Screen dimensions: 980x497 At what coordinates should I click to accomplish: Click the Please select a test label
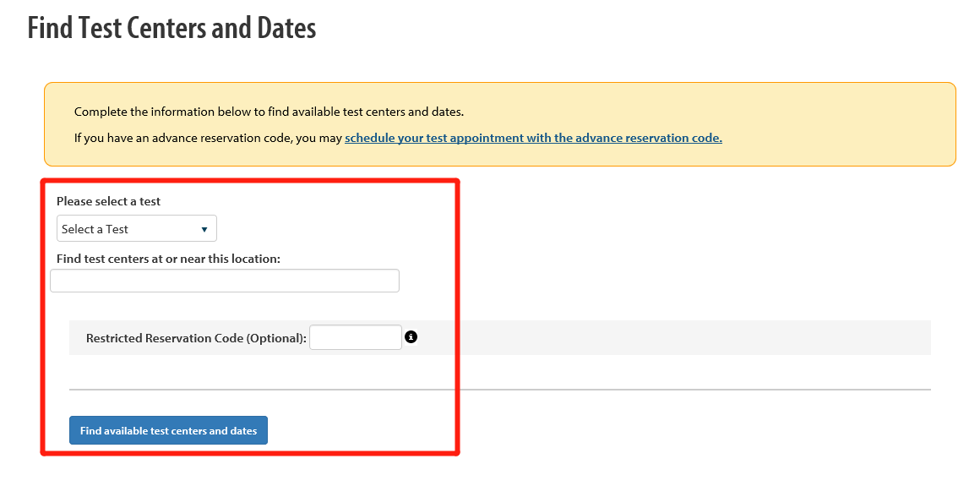point(108,201)
